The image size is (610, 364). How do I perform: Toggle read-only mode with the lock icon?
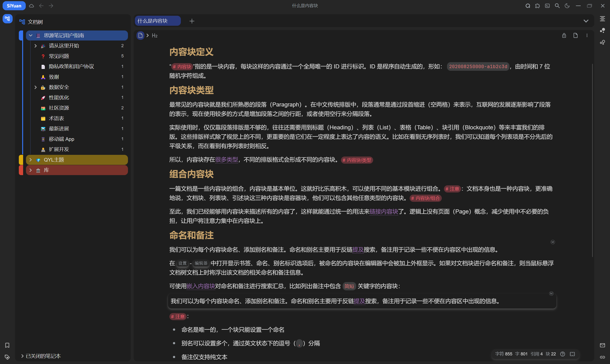point(564,35)
